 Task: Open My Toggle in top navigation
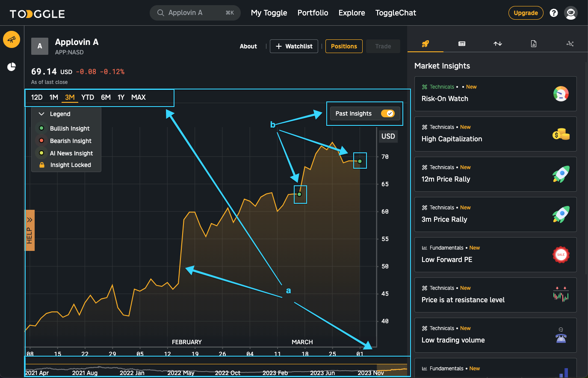click(269, 13)
